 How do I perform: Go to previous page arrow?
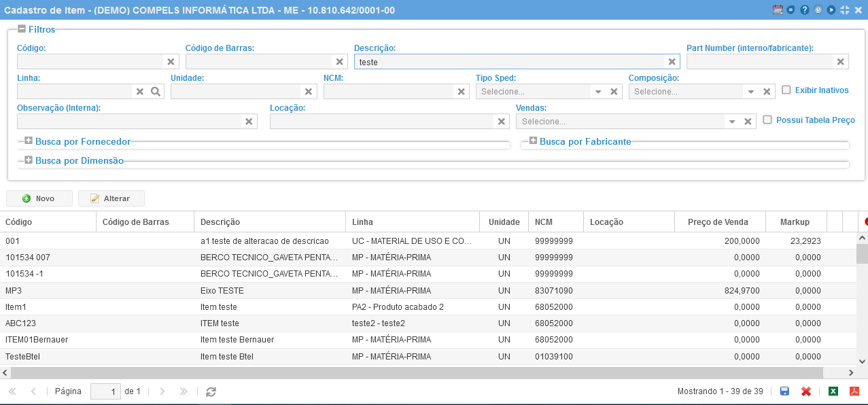coord(33,391)
